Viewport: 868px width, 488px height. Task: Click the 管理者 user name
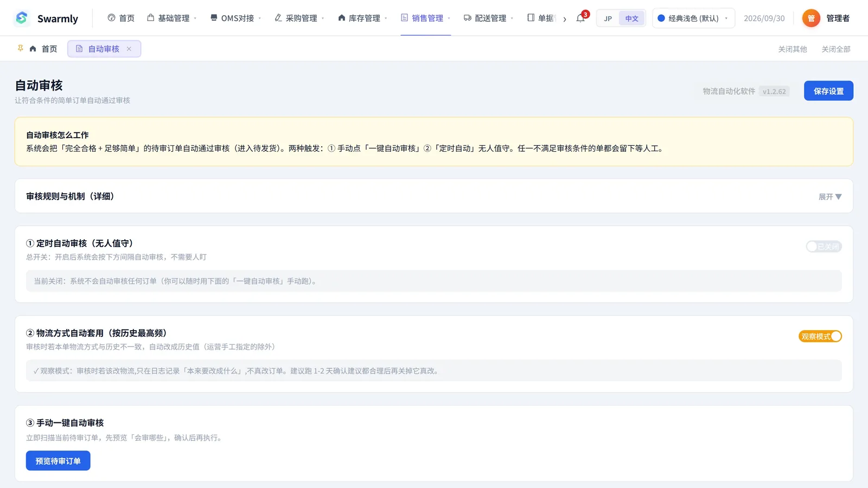click(838, 18)
